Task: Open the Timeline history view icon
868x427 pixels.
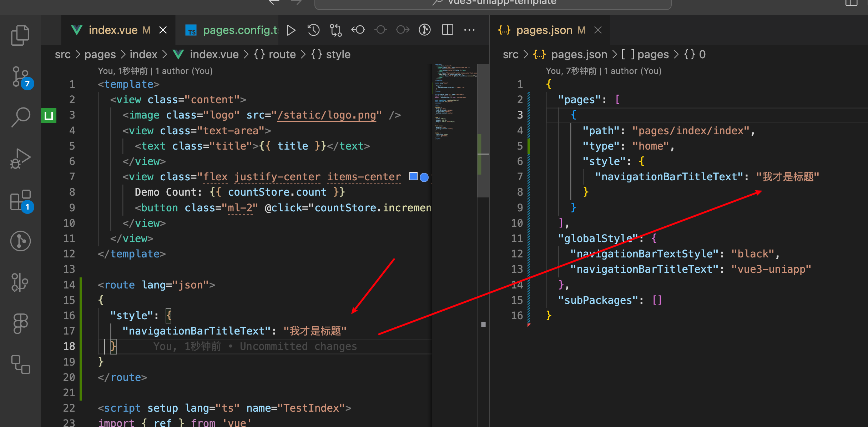Action: pos(313,30)
